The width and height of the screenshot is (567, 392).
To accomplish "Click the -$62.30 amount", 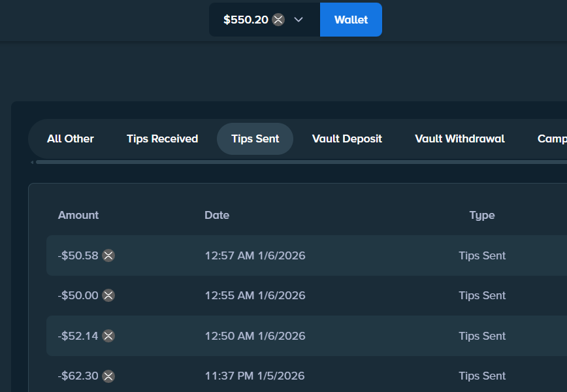I will click(x=78, y=376).
